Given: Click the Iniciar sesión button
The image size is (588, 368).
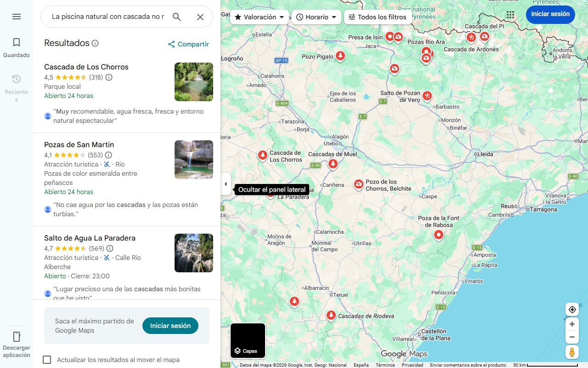Looking at the screenshot, I should click(x=550, y=14).
